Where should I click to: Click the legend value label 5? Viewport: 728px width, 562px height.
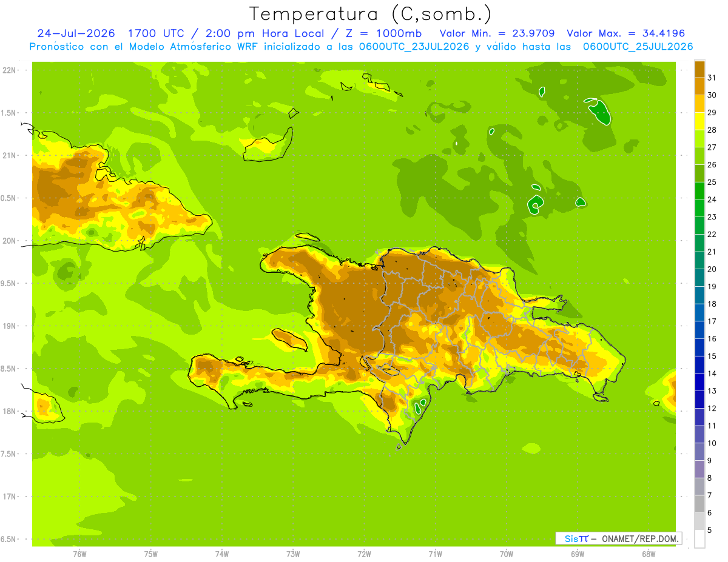[x=710, y=530]
